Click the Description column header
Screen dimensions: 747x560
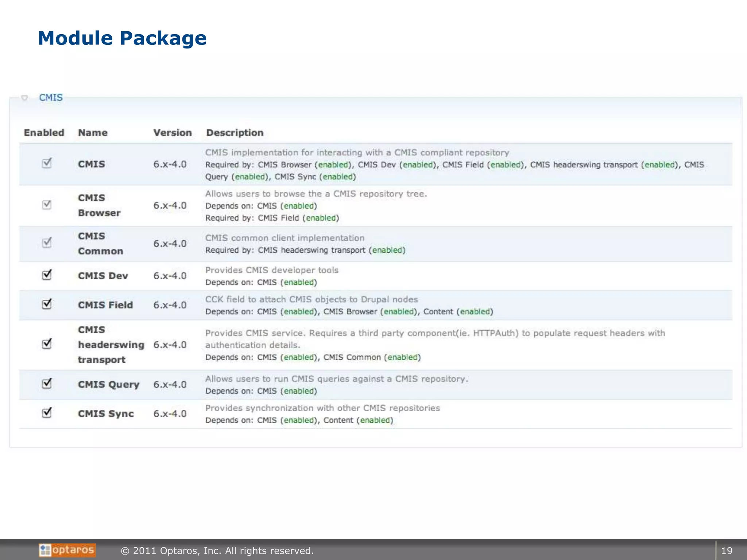click(x=235, y=133)
